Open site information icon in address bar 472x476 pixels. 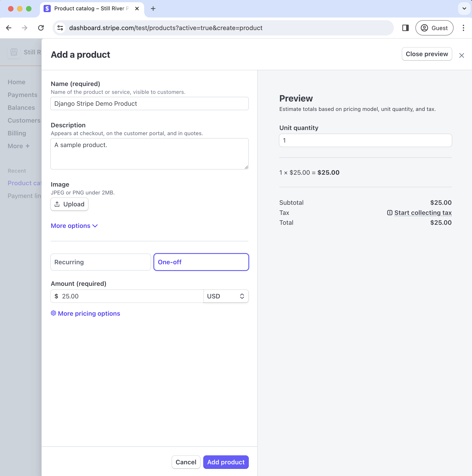click(60, 28)
